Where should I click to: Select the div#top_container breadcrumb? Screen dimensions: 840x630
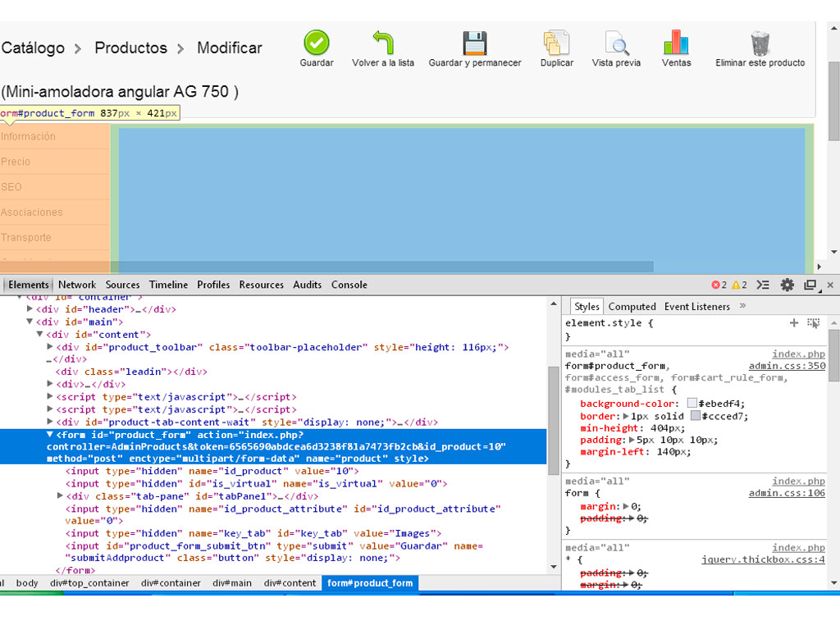(89, 583)
